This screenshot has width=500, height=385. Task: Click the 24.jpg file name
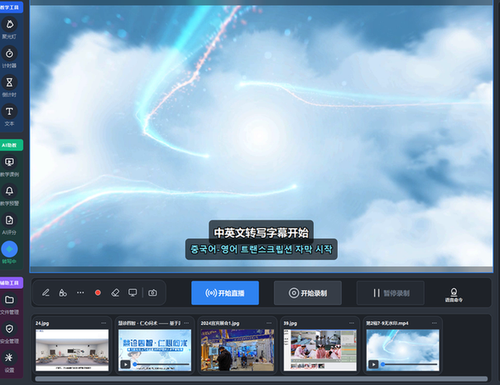(42, 323)
